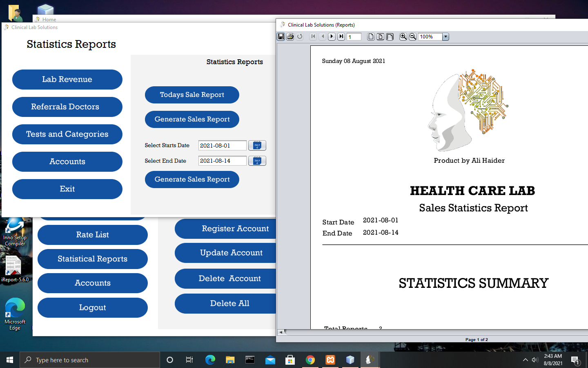Advance to the next report page

[x=332, y=36]
